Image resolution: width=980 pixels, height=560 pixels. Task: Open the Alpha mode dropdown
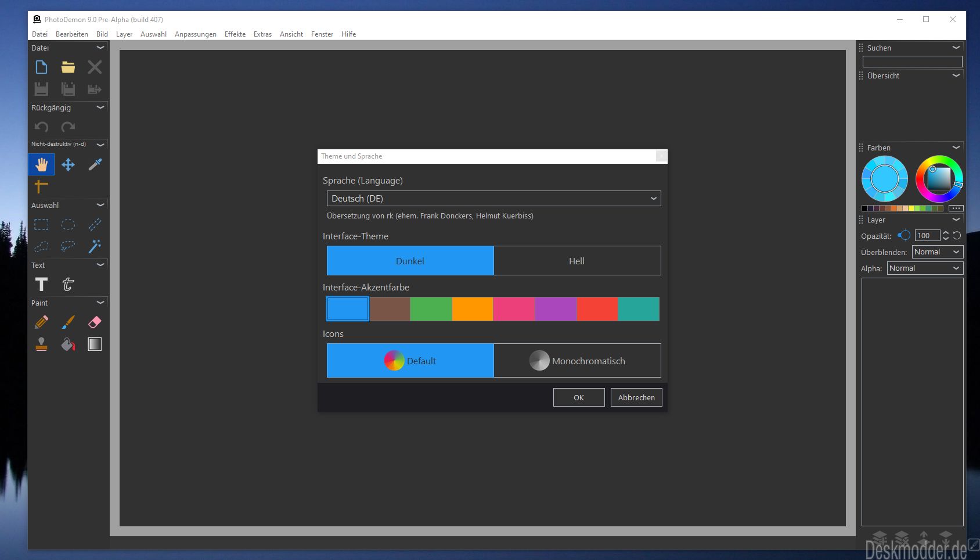[x=925, y=268]
